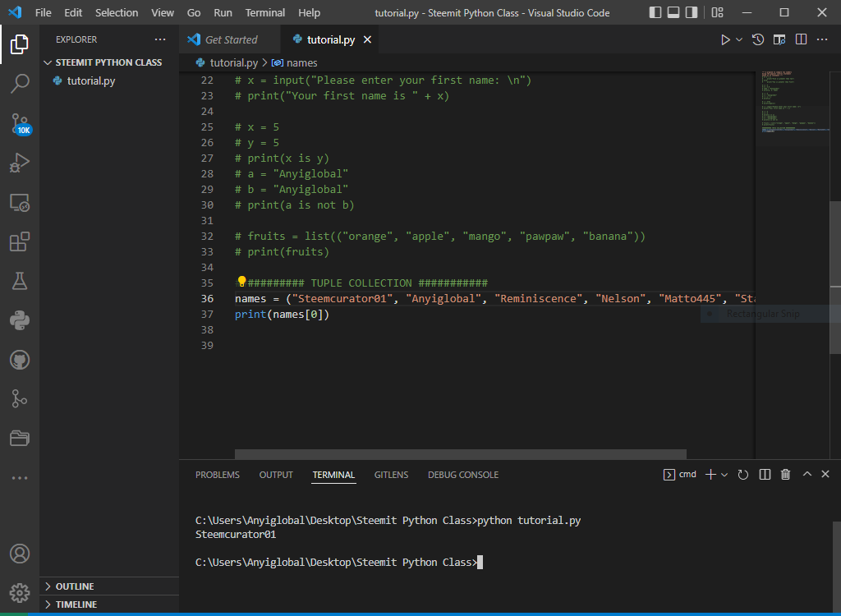Screen dimensions: 841x616
Task: Open the Git Graph branch icon
Action: (20, 398)
